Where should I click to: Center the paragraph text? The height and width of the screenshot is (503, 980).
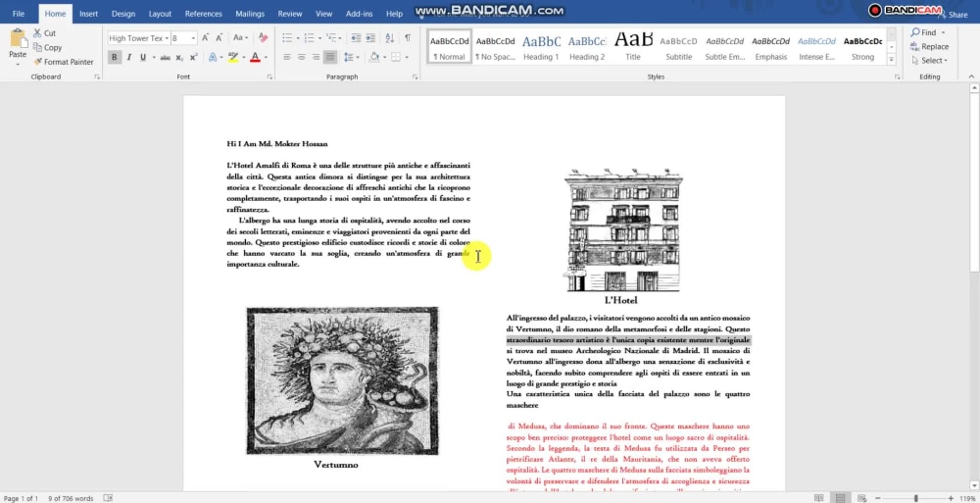tap(301, 58)
